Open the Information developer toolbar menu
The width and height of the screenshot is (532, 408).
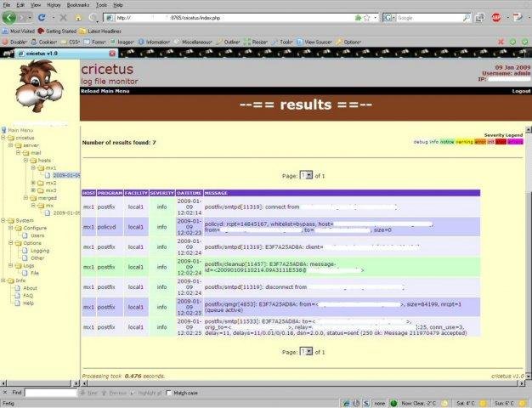point(154,42)
